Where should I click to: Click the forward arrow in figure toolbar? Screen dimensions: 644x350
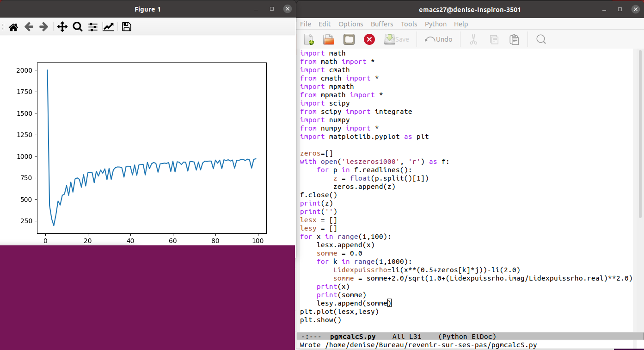click(x=44, y=27)
